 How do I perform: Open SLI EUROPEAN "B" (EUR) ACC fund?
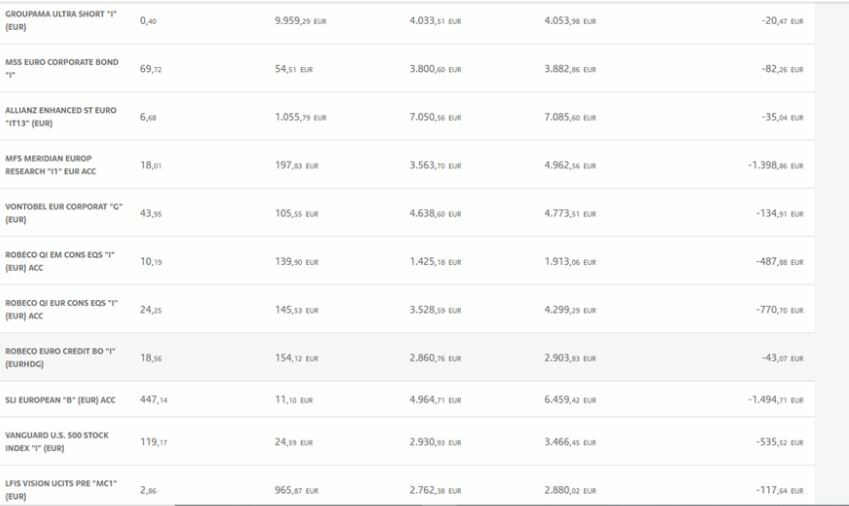pyautogui.click(x=60, y=400)
